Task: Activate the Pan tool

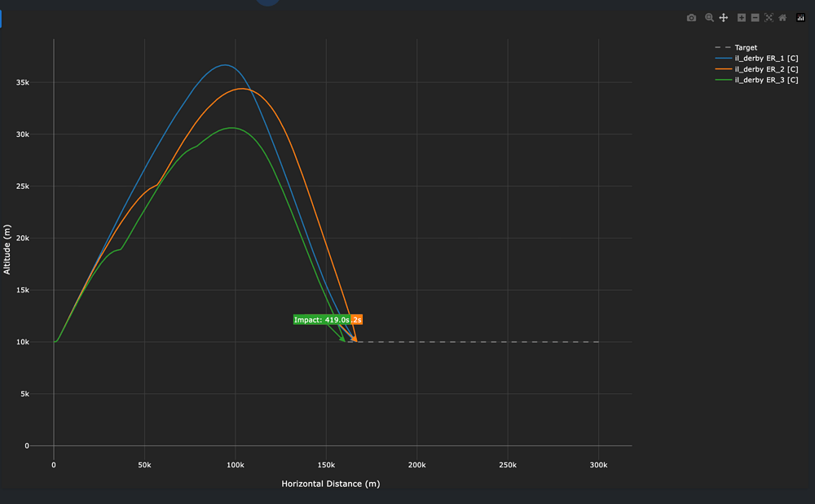Action: point(723,18)
